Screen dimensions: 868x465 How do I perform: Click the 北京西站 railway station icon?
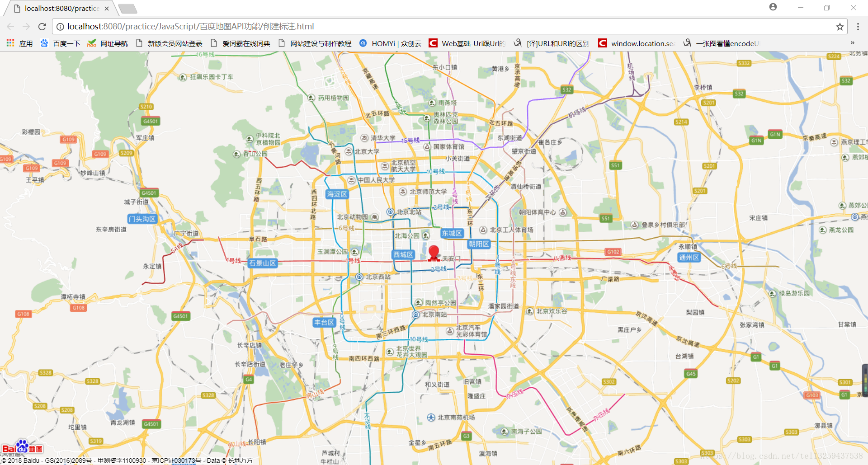(359, 277)
